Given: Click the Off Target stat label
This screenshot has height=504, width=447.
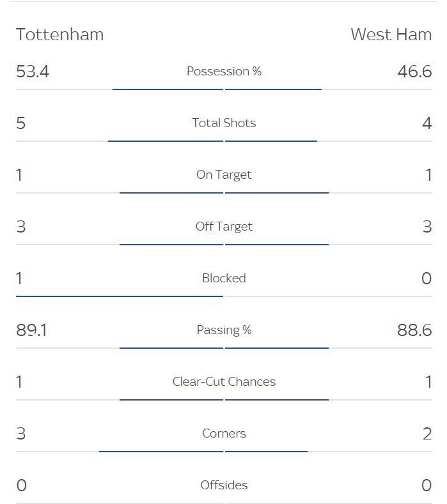Looking at the screenshot, I should tap(224, 227).
